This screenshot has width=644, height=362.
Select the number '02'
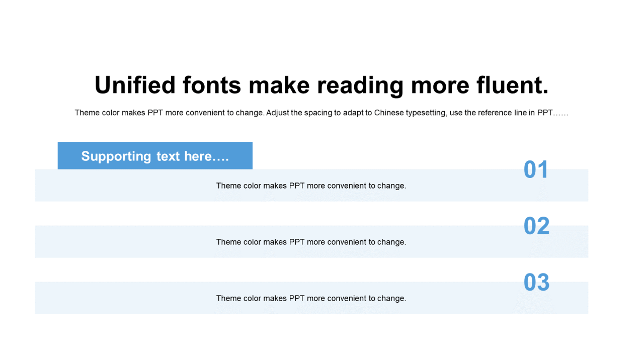tap(536, 226)
